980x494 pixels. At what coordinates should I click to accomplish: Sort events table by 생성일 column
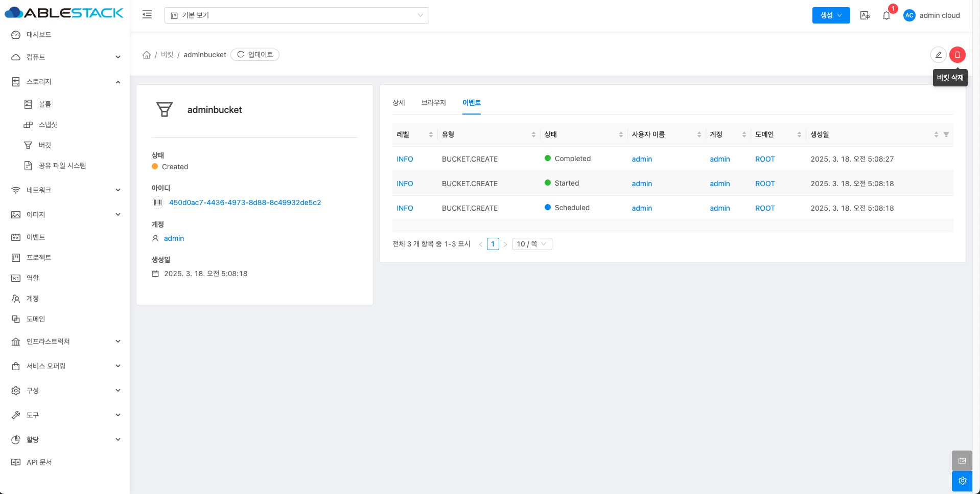(x=936, y=134)
